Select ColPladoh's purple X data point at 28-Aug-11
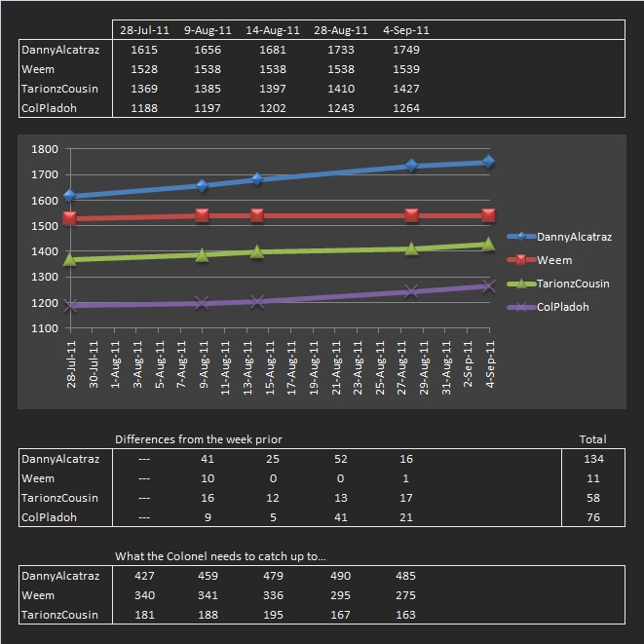 pos(411,290)
